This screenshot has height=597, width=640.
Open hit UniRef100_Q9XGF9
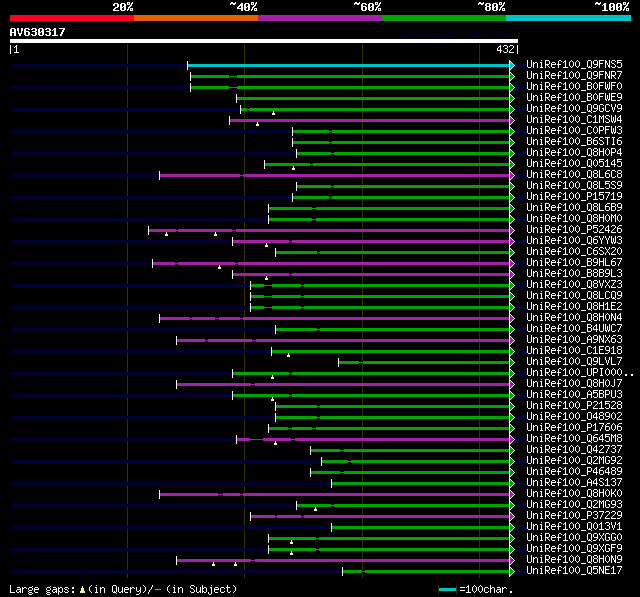[574, 549]
